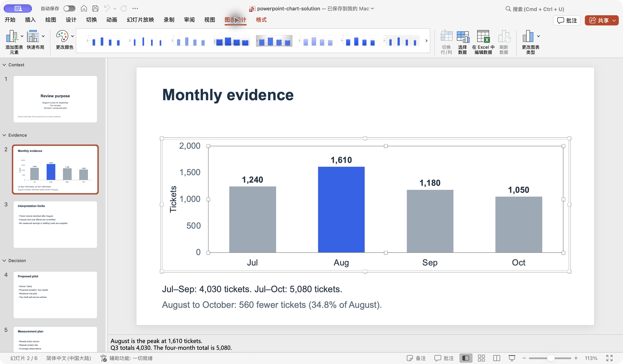Open the 添加图表元素 dropdown arrow
The width and height of the screenshot is (623, 364).
point(22,36)
